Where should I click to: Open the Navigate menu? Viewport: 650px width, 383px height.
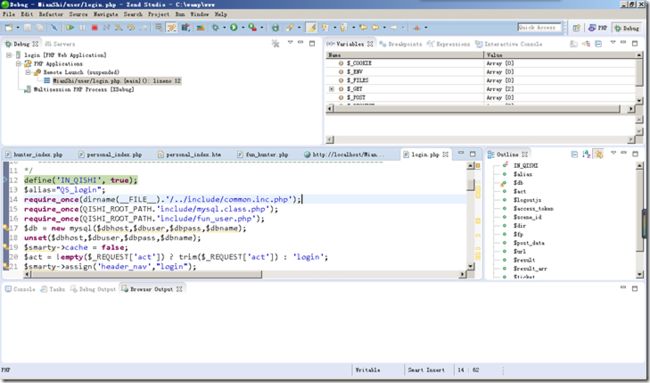point(106,14)
